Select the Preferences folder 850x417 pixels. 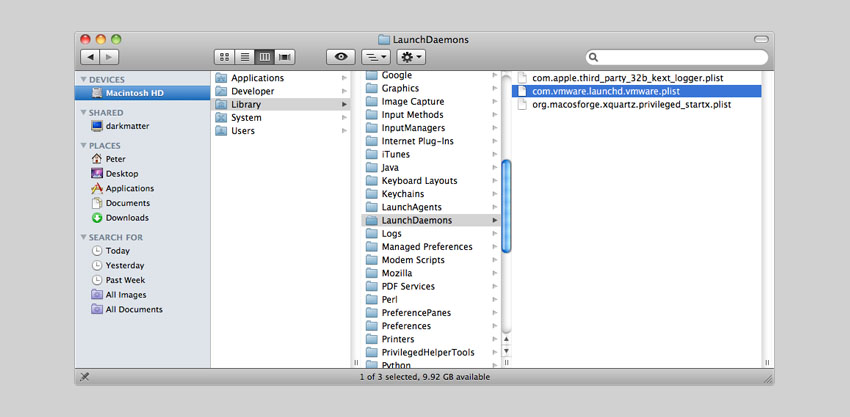pyautogui.click(x=431, y=326)
